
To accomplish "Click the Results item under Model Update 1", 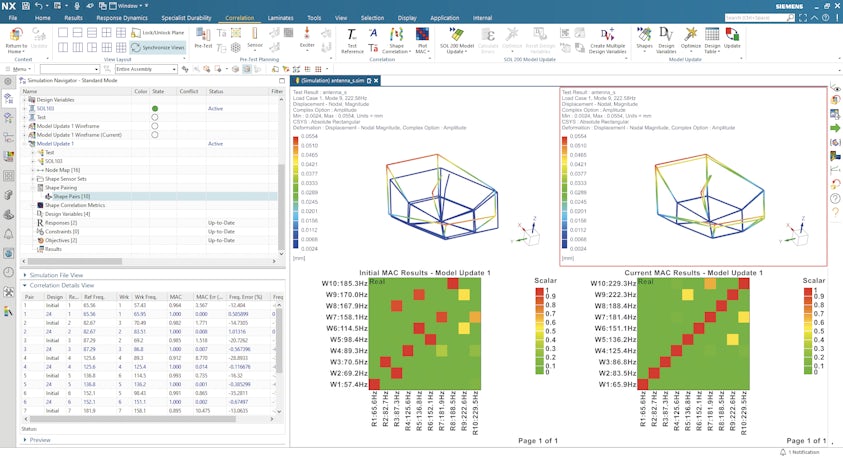I will pyautogui.click(x=53, y=249).
